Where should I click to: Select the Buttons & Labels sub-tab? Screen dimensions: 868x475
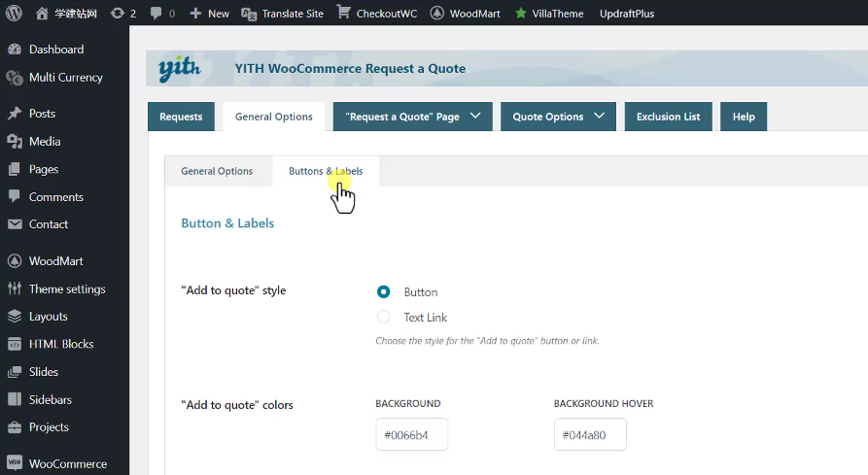click(x=326, y=171)
